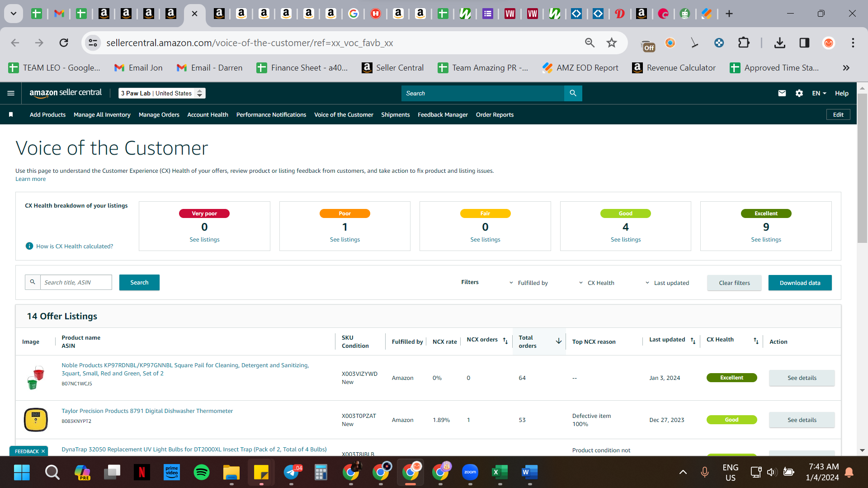The height and width of the screenshot is (488, 868).
Task: Sort by NCX orders column arrows
Action: (505, 341)
